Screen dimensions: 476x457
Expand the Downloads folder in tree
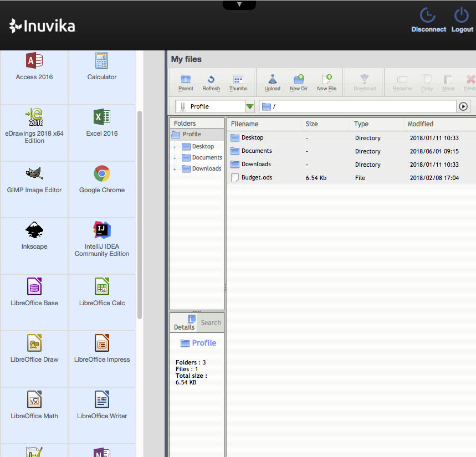pos(175,169)
